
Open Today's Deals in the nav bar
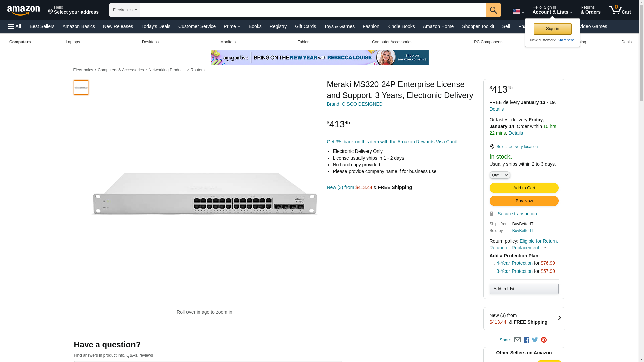point(156,26)
